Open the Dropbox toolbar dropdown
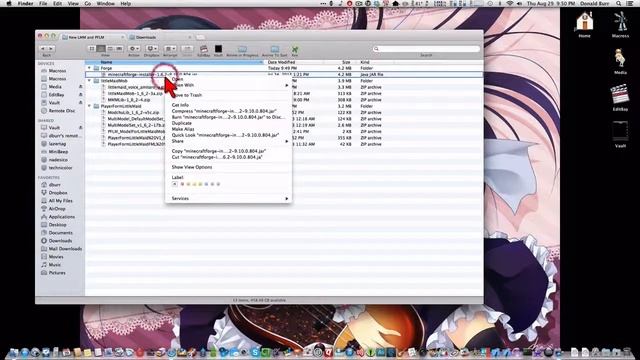Viewport: 640px width, 360px height. coord(151,49)
